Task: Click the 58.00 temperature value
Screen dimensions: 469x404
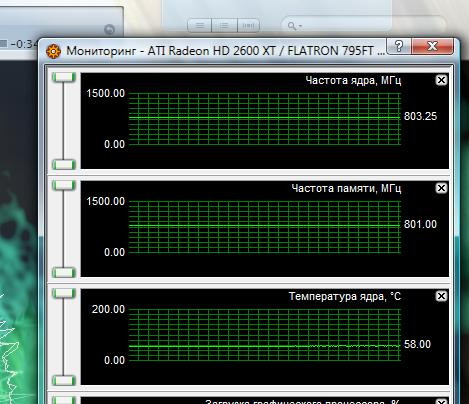Action: point(417,344)
